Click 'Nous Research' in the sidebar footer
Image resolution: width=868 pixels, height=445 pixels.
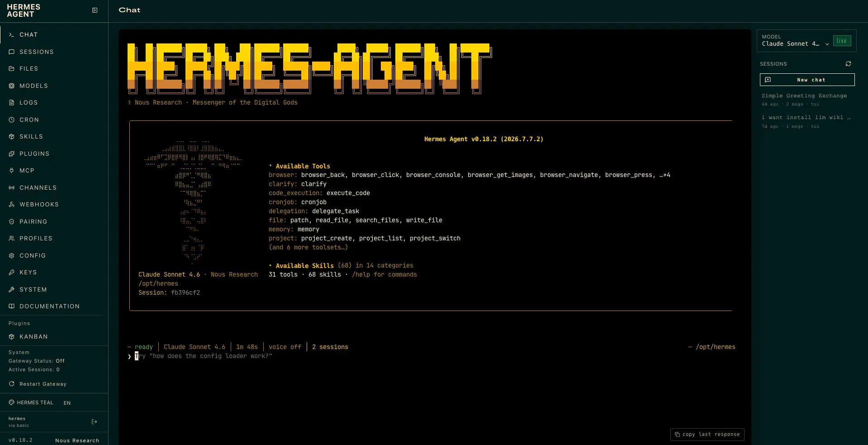click(x=77, y=440)
